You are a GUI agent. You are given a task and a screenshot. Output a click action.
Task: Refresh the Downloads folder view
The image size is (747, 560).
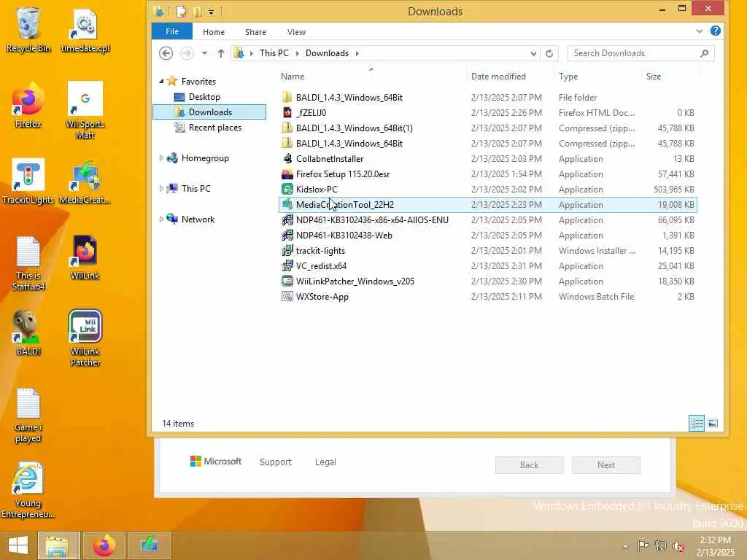549,53
